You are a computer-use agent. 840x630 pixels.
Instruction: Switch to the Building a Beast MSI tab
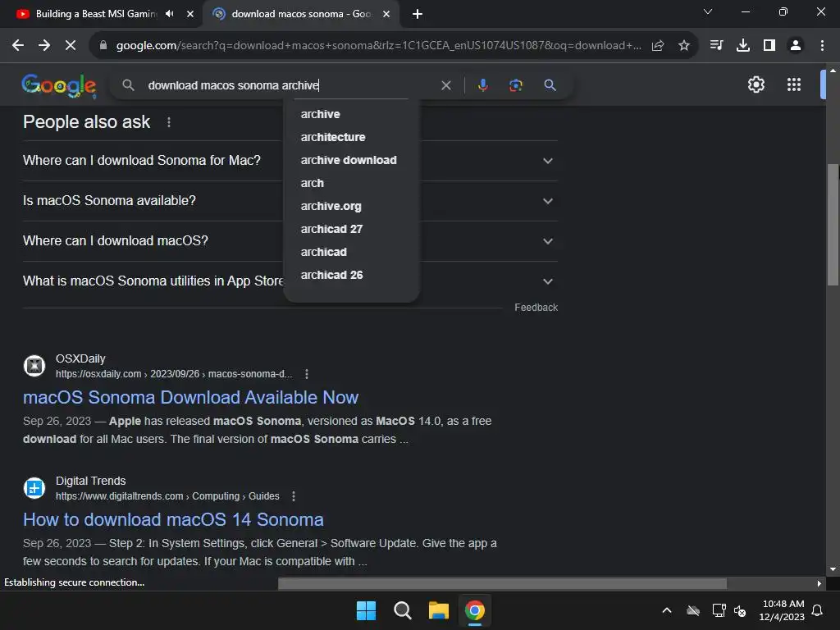pos(97,14)
